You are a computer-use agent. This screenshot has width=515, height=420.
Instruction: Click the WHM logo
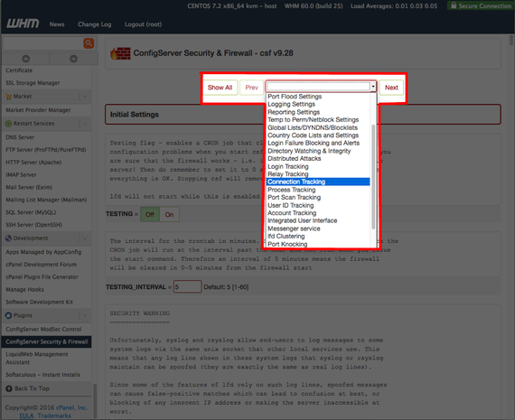click(23, 23)
